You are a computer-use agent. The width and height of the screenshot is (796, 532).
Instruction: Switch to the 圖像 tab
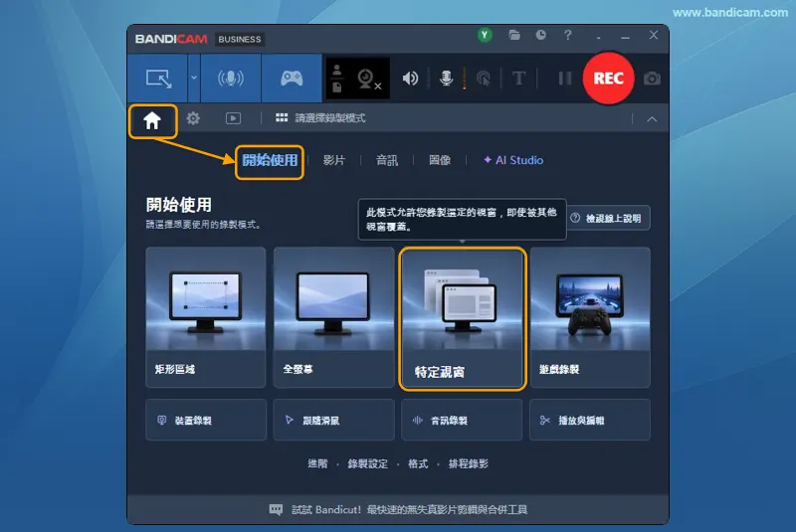440,161
